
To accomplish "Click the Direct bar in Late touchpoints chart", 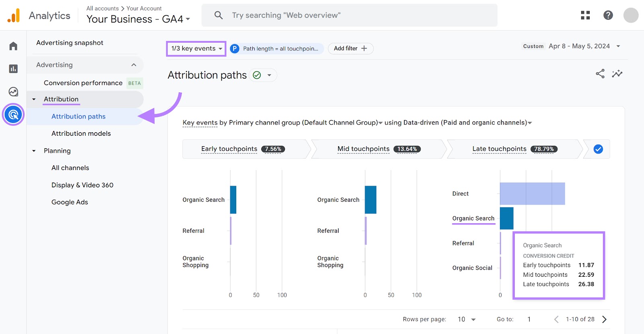I will pos(532,194).
